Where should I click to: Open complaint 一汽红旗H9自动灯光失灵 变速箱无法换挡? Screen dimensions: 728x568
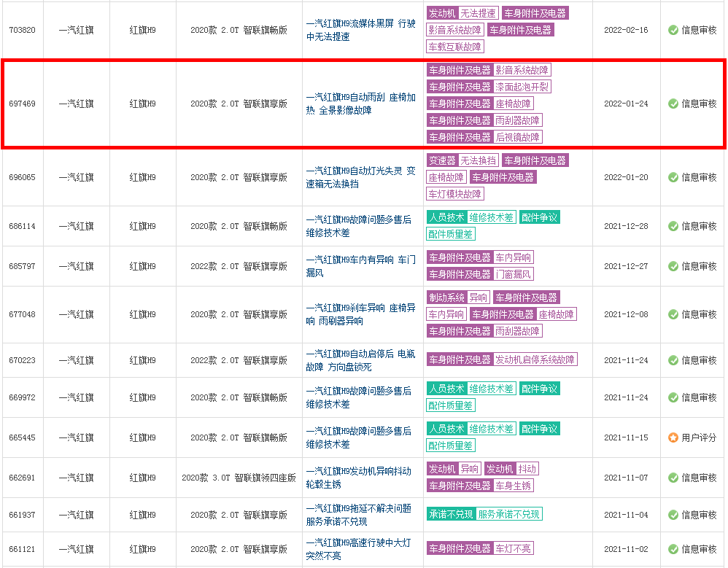click(361, 177)
